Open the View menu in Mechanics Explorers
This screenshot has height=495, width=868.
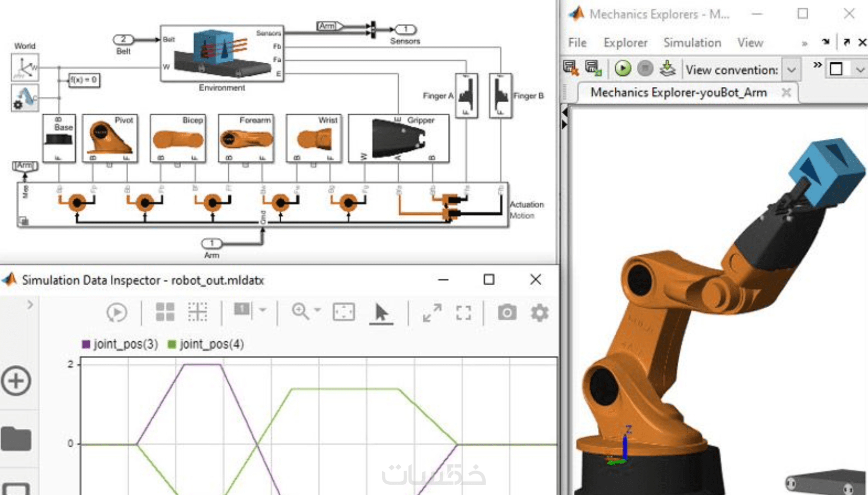click(x=750, y=43)
